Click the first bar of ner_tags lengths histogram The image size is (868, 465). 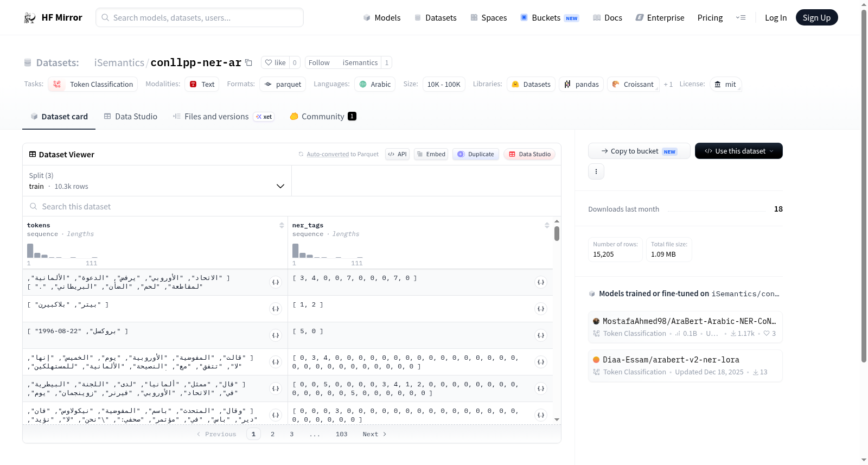click(x=296, y=251)
